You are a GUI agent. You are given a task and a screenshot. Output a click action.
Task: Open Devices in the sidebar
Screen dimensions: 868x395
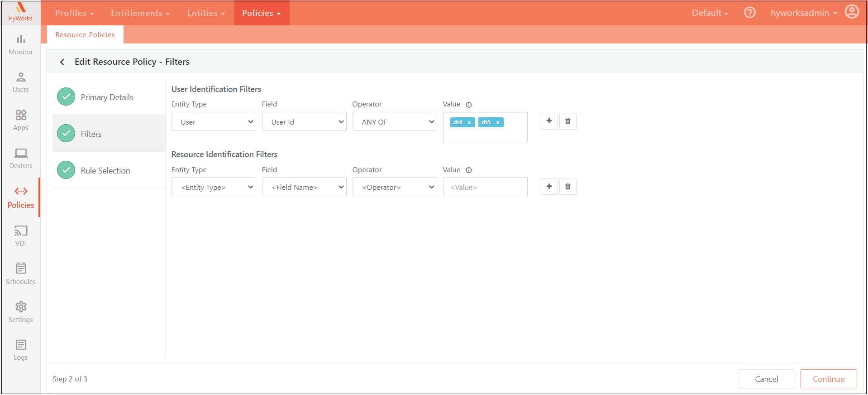(21, 159)
